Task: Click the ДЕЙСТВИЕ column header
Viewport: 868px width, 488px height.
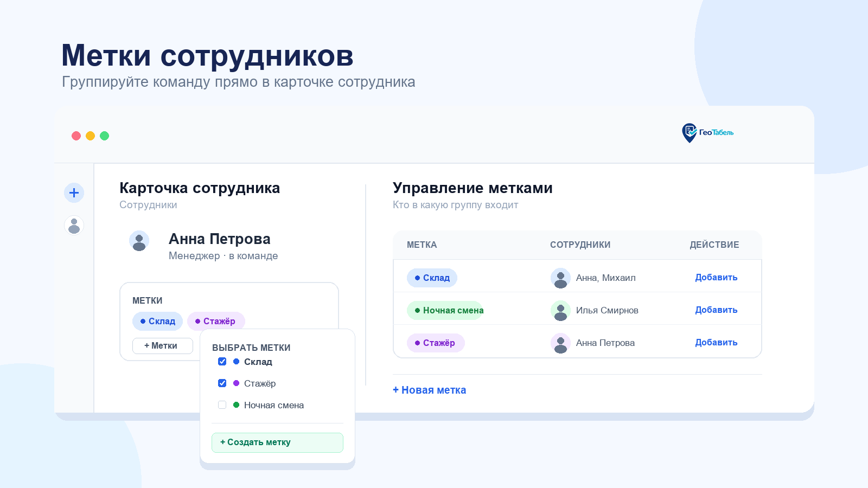Action: [714, 245]
